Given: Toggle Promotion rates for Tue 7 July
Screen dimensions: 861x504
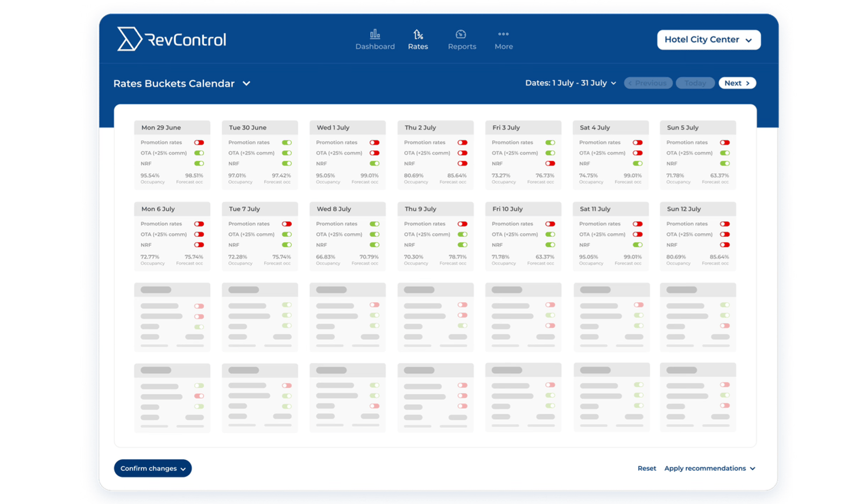Looking at the screenshot, I should [287, 224].
